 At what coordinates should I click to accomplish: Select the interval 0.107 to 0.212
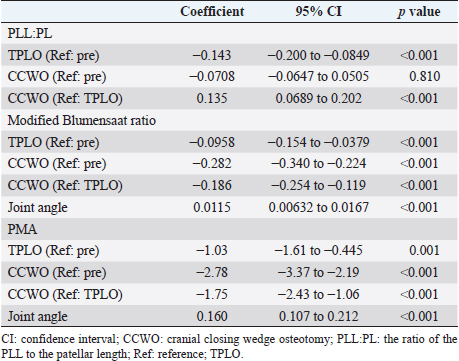pos(318,316)
